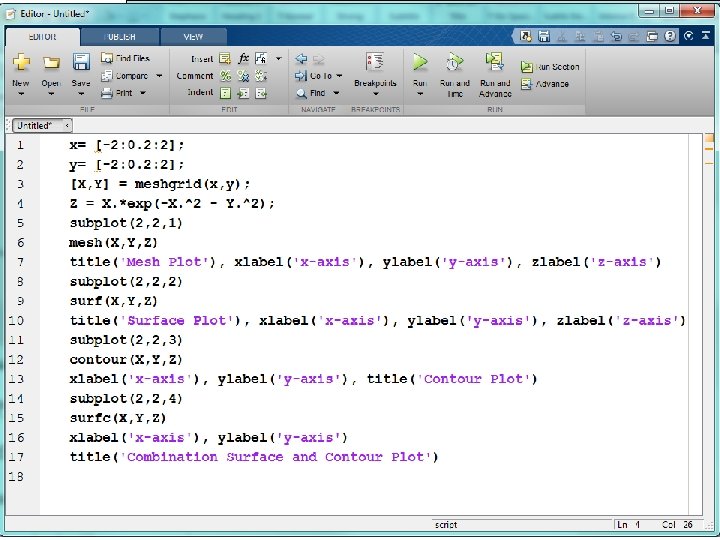
Task: Click the Save disk icon
Action: [81, 62]
